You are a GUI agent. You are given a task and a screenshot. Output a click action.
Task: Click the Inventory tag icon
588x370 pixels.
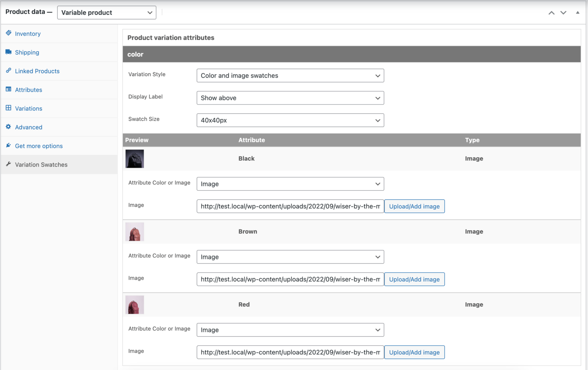(8, 33)
